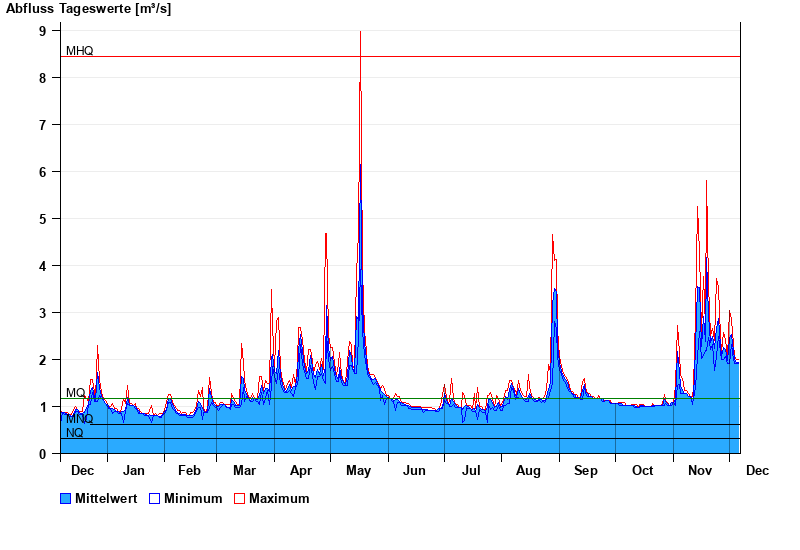Click the MHQ threshold label

[x=79, y=50]
